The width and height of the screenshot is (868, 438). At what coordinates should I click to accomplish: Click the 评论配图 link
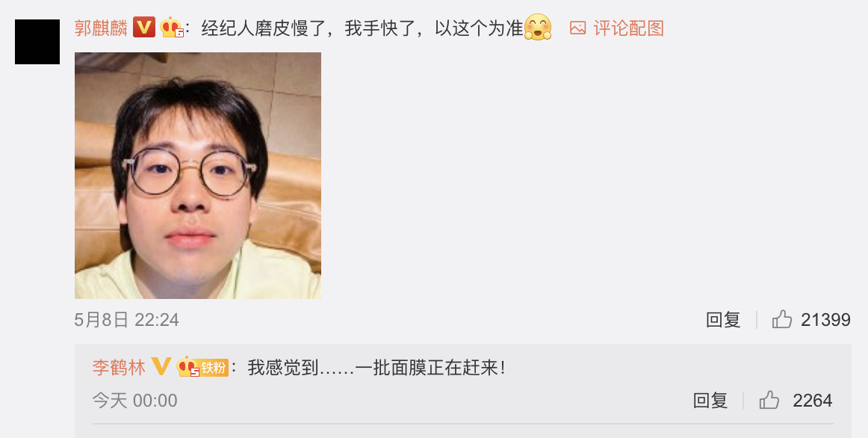pos(628,28)
